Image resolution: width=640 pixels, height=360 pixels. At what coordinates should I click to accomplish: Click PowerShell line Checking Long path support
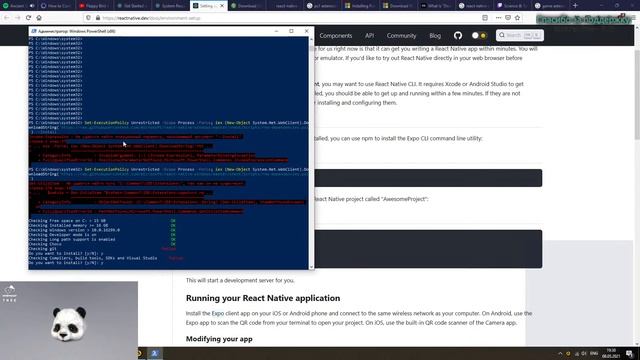click(72, 240)
